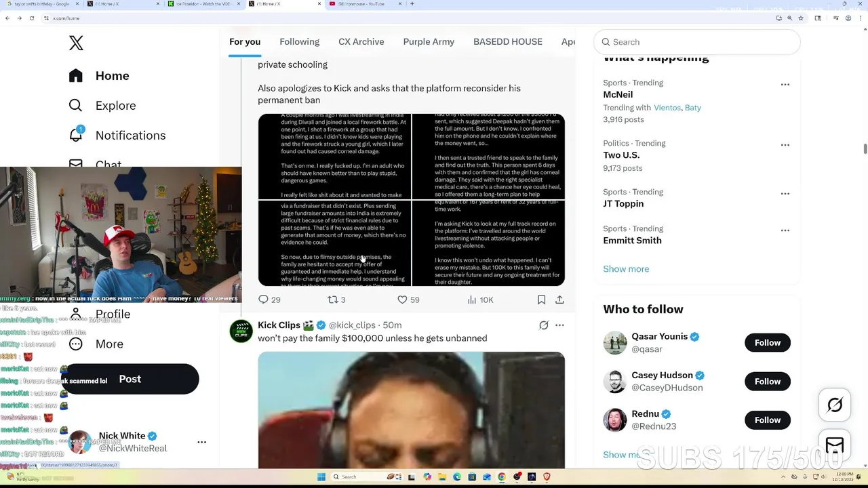Open Explore from the sidebar
Viewport: 868px width, 488px height.
[x=102, y=106]
